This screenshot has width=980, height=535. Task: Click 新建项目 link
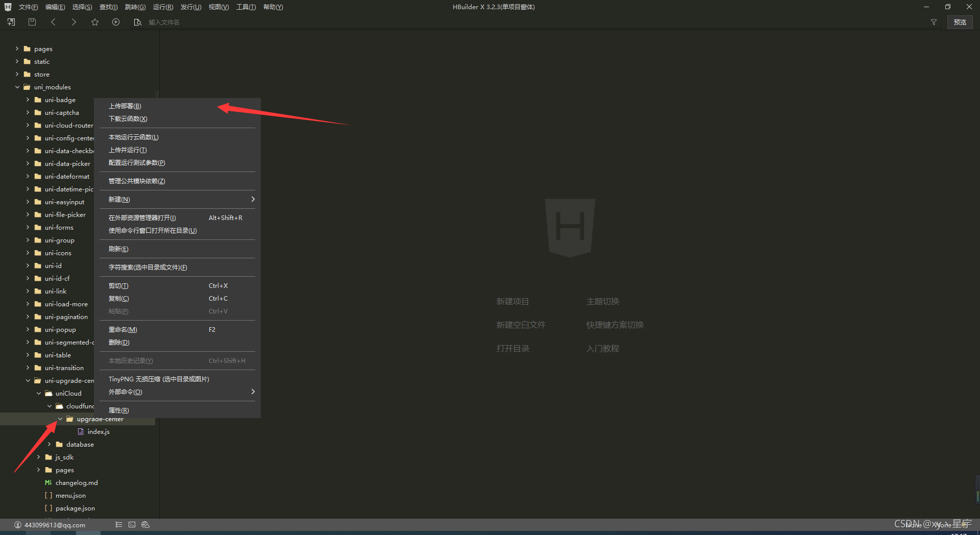(512, 301)
